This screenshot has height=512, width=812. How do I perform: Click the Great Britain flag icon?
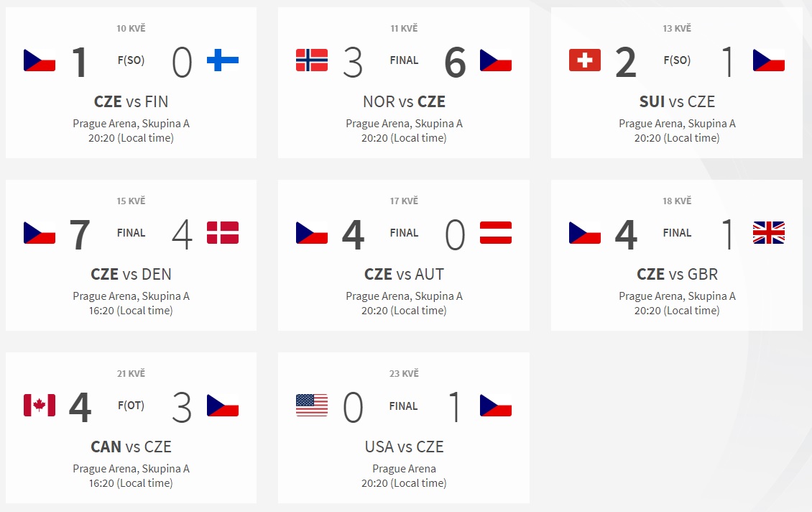point(768,233)
